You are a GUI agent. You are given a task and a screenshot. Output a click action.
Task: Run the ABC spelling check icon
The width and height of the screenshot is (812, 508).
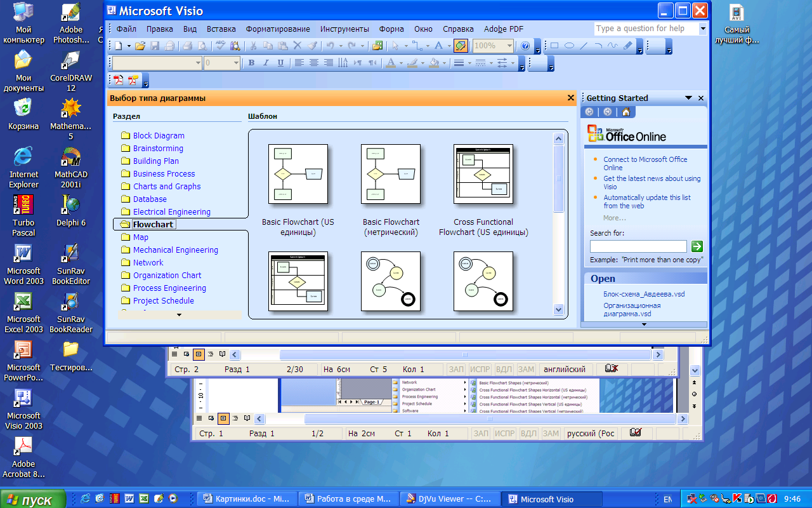220,46
